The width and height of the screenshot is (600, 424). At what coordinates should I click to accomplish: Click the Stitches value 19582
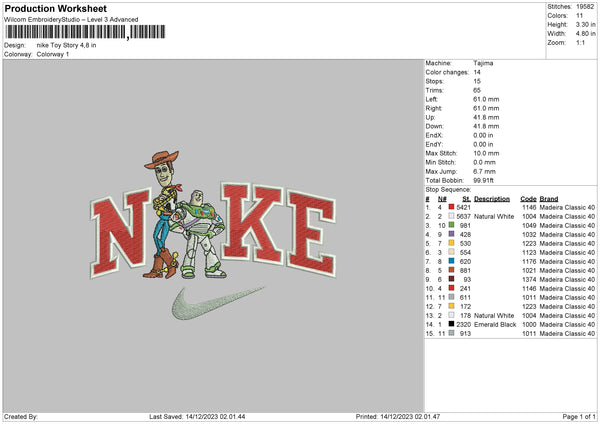(586, 7)
